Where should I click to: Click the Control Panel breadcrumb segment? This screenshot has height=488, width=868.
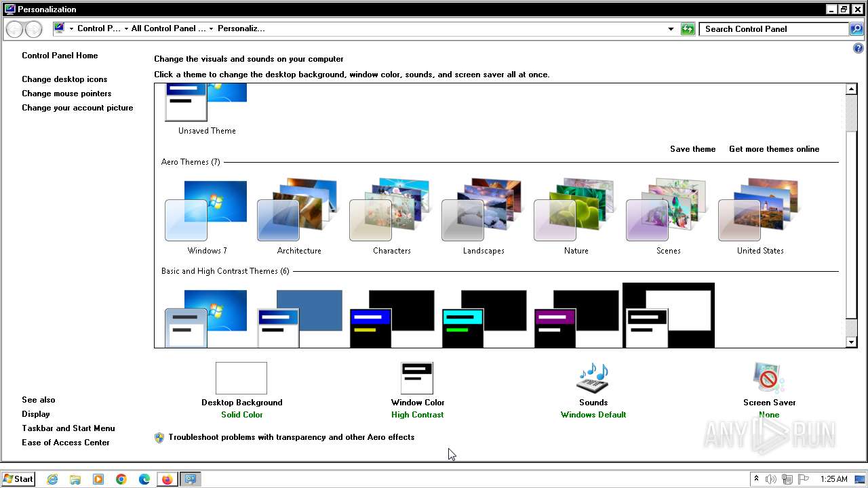click(x=99, y=28)
